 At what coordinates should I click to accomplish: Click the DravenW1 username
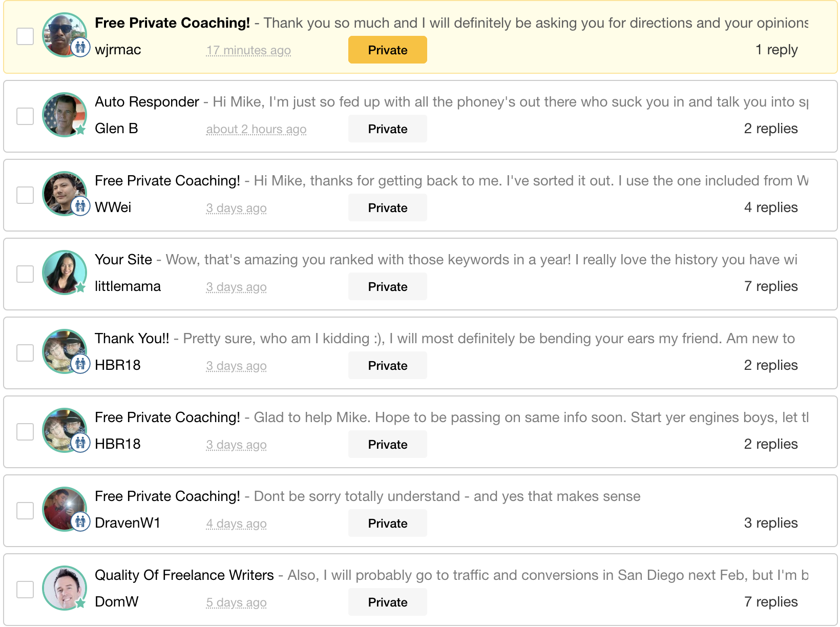[128, 523]
